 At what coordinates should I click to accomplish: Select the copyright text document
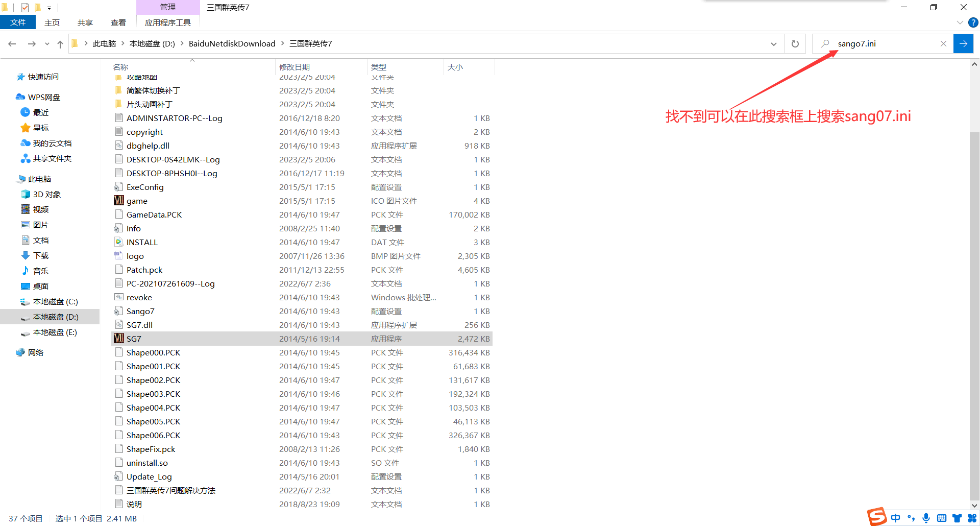[x=302, y=132]
